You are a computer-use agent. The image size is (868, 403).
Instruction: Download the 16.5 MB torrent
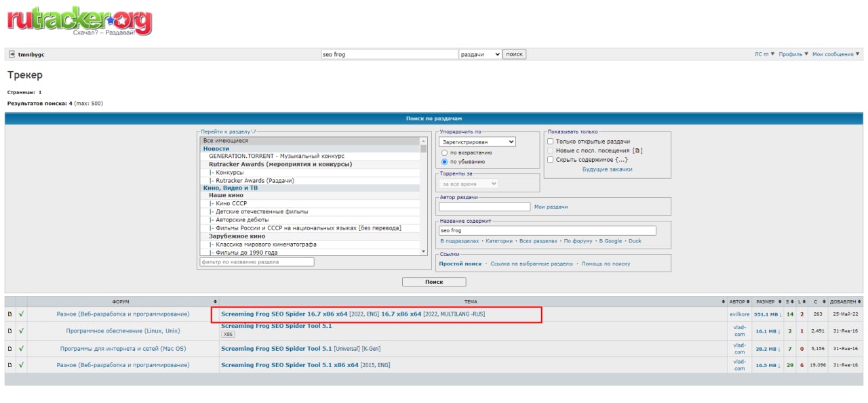768,365
